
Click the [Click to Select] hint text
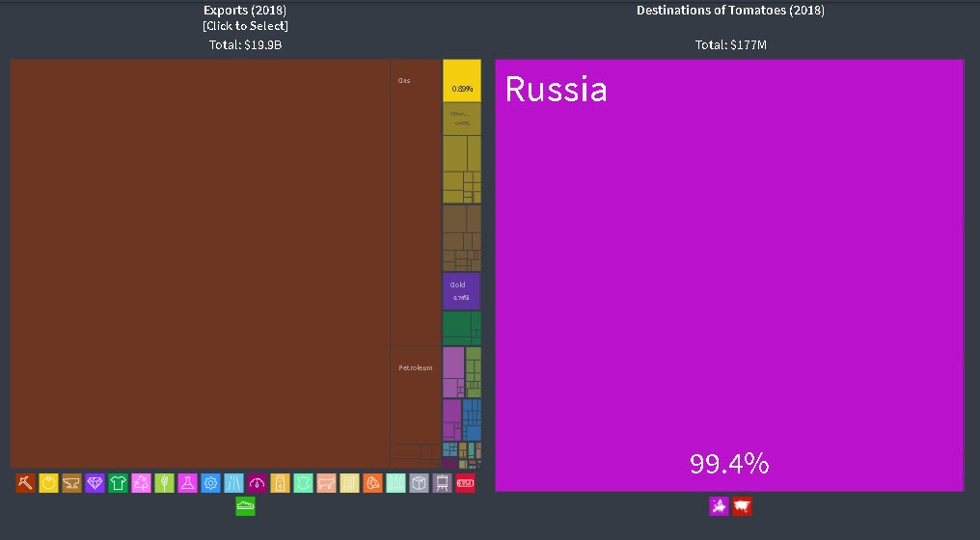(x=245, y=26)
